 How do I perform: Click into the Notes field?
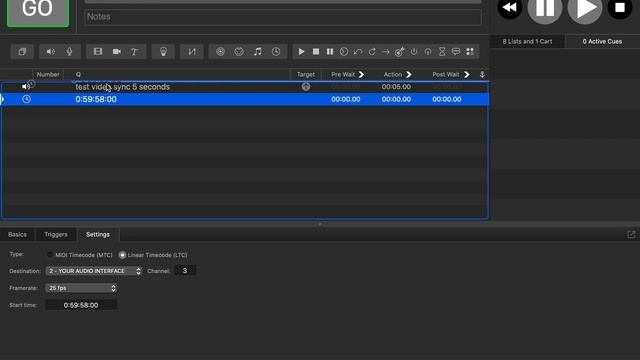(x=283, y=17)
